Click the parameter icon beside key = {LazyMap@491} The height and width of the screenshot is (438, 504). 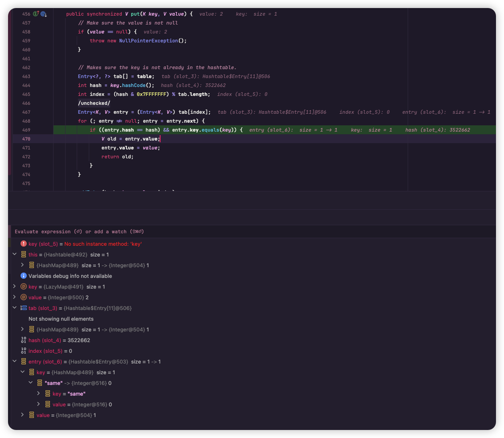pyautogui.click(x=24, y=287)
